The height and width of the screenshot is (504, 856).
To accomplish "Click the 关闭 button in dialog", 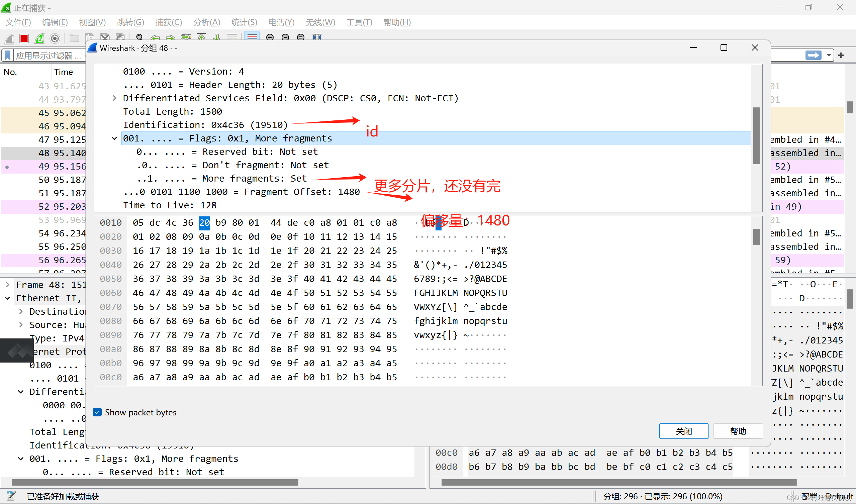I will [683, 431].
